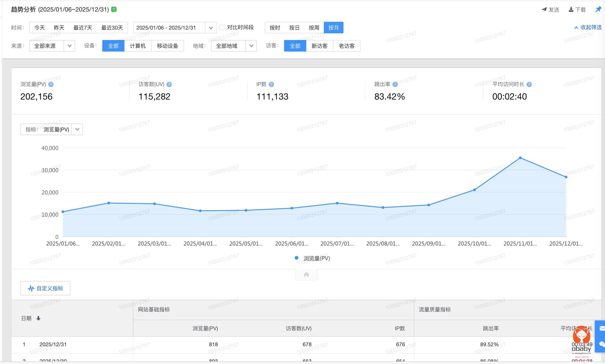The width and height of the screenshot is (605, 364).
Task: Sort by the 日期 column arrow
Action: pyautogui.click(x=38, y=318)
